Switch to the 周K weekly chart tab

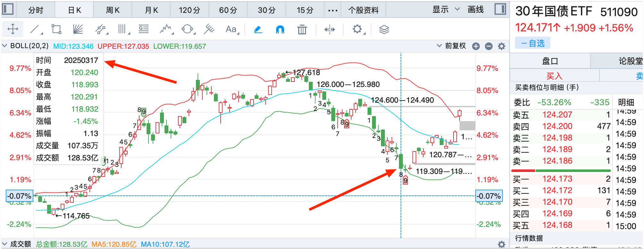tap(113, 10)
